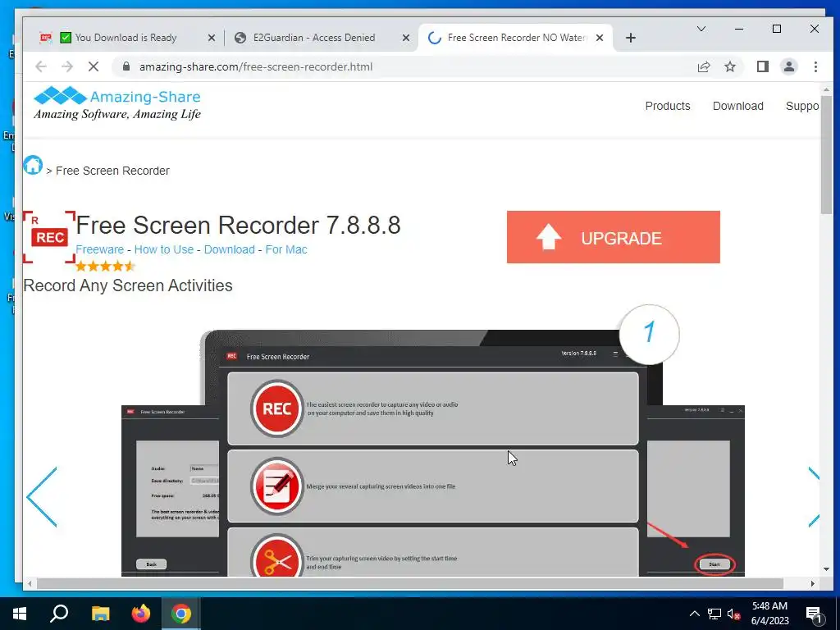Show previous slide with left arrow
The height and width of the screenshot is (630, 840).
(x=42, y=497)
